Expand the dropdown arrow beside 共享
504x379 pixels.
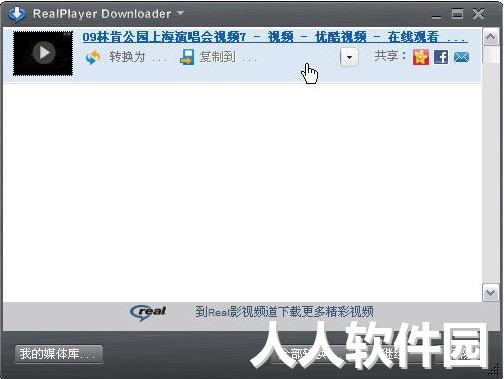click(x=349, y=57)
